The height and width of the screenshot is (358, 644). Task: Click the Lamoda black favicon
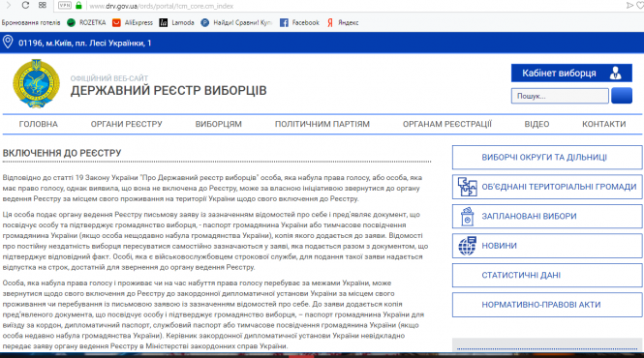[164, 22]
